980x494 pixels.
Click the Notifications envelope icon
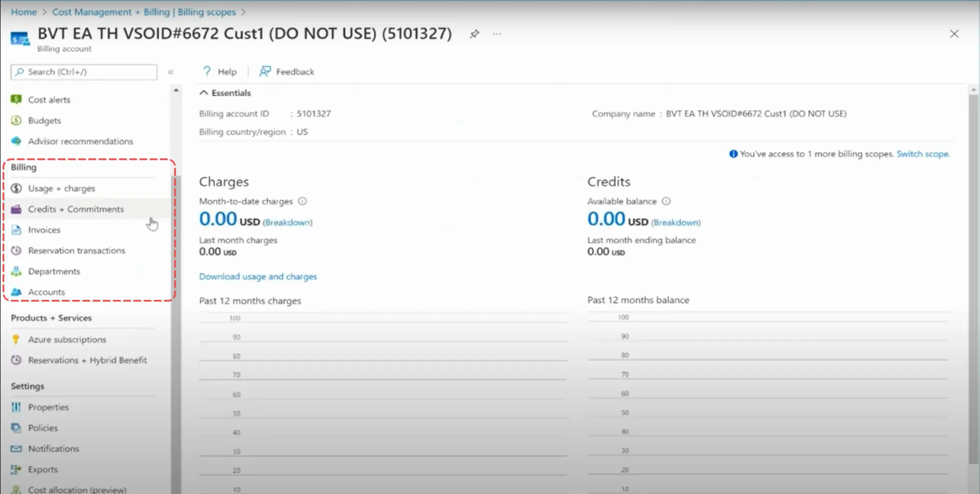pos(16,449)
